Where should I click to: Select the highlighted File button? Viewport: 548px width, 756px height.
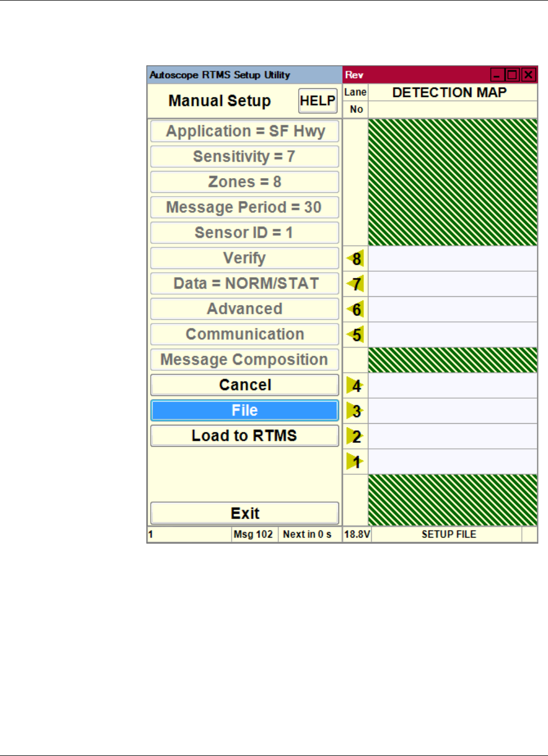tap(245, 411)
